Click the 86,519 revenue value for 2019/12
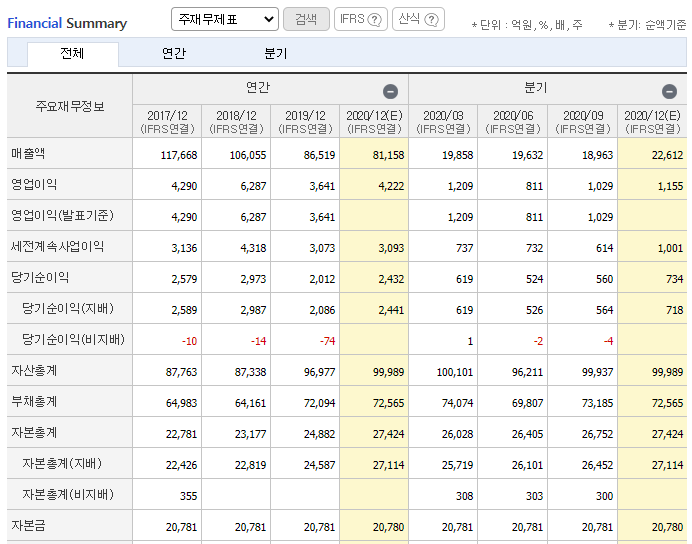This screenshot has width=692, height=544. (320, 155)
